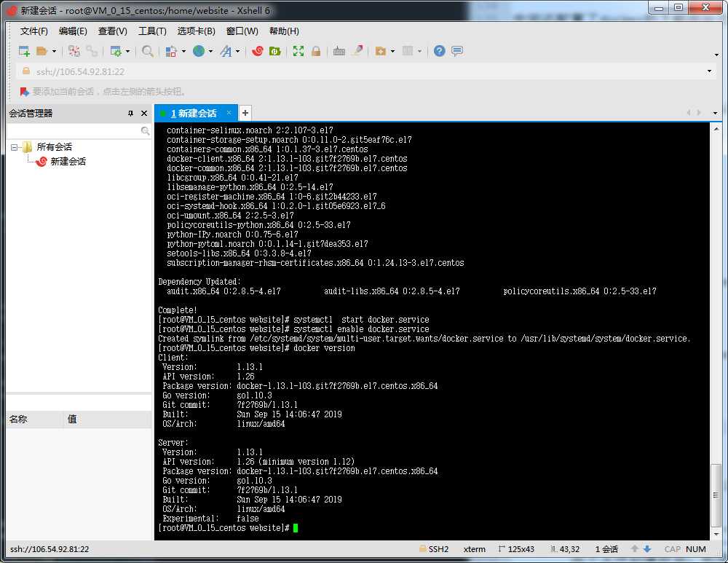728x563 pixels.
Task: Open the tab list dropdown arrow
Action: click(715, 113)
